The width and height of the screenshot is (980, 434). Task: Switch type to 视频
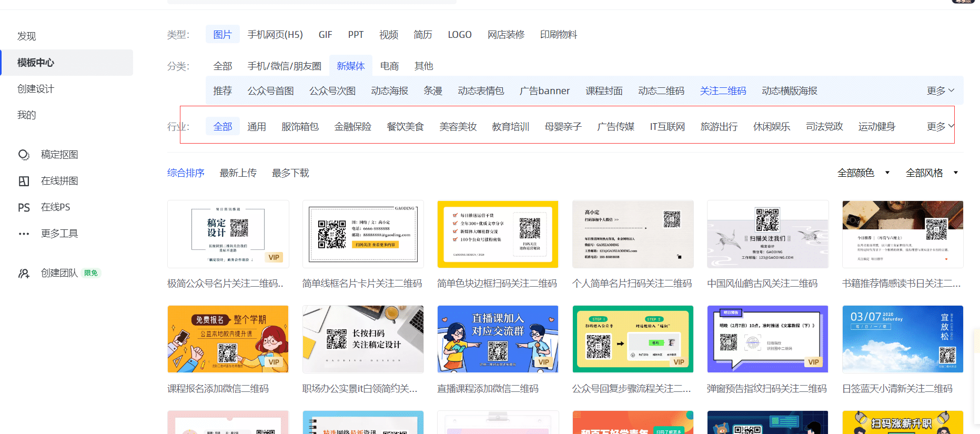coord(389,35)
